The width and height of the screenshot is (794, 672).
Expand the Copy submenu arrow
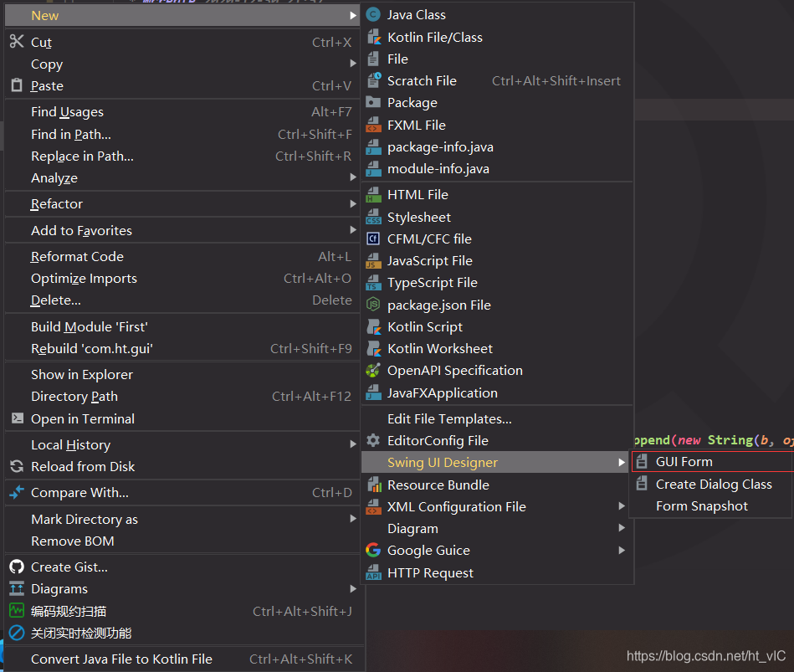pos(353,64)
